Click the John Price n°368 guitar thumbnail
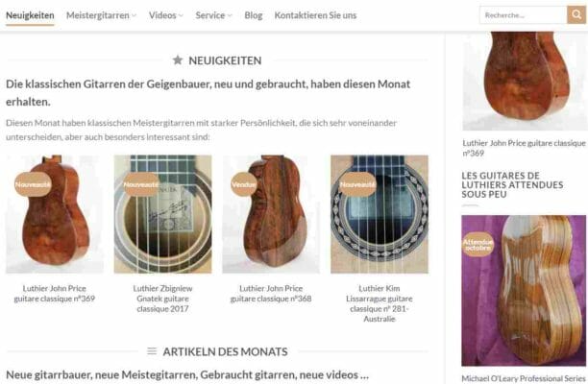This screenshot has height=384, width=588. pyautogui.click(x=271, y=214)
